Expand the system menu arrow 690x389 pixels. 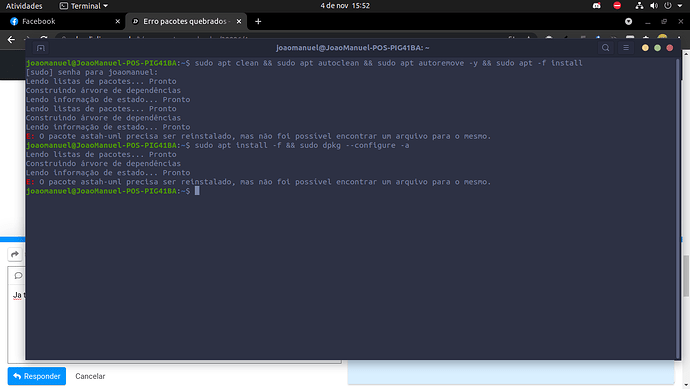(x=680, y=6)
